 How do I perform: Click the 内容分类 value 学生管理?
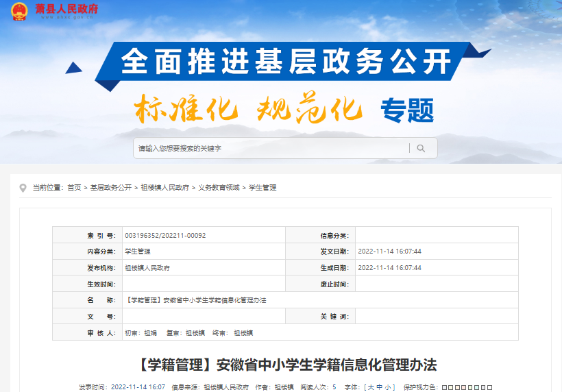[x=138, y=252]
